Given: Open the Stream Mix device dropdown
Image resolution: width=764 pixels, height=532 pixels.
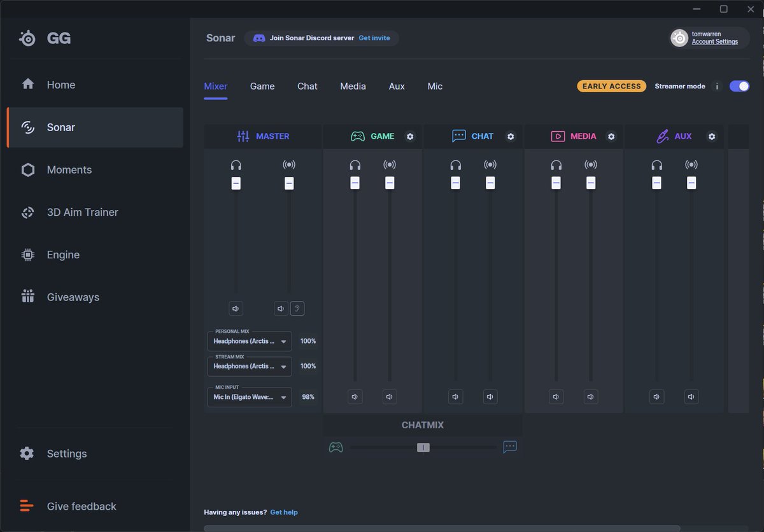Looking at the screenshot, I should [x=250, y=367].
